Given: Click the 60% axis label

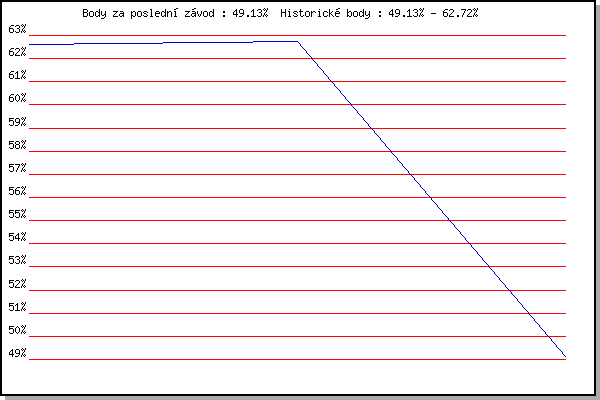Looking at the screenshot, I should click(x=17, y=98).
